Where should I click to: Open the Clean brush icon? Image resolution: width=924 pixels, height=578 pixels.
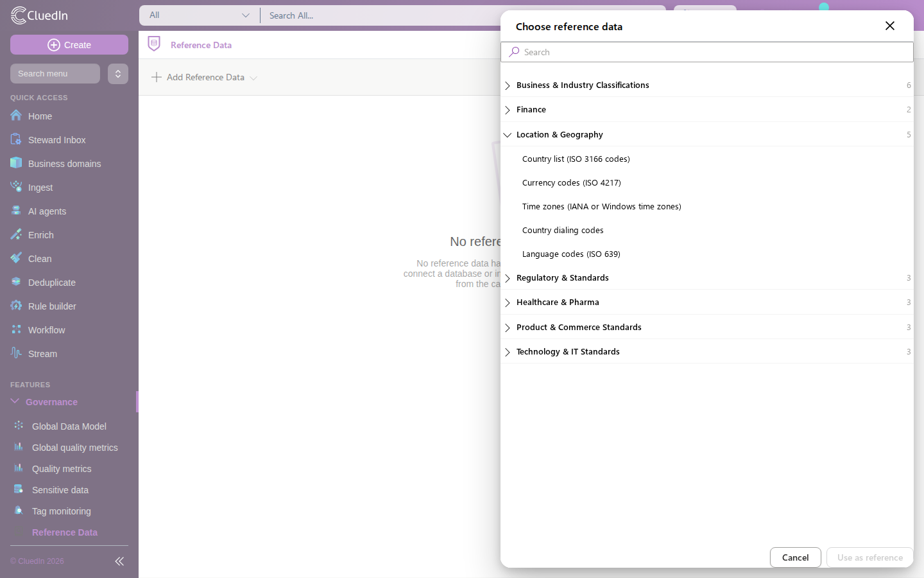pyautogui.click(x=16, y=258)
